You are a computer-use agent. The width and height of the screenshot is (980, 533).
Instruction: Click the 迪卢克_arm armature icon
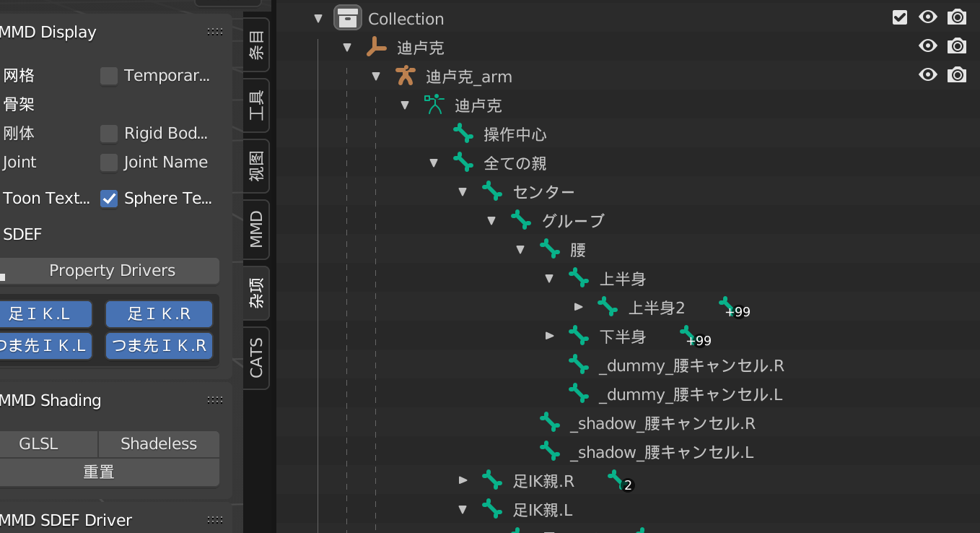click(406, 76)
